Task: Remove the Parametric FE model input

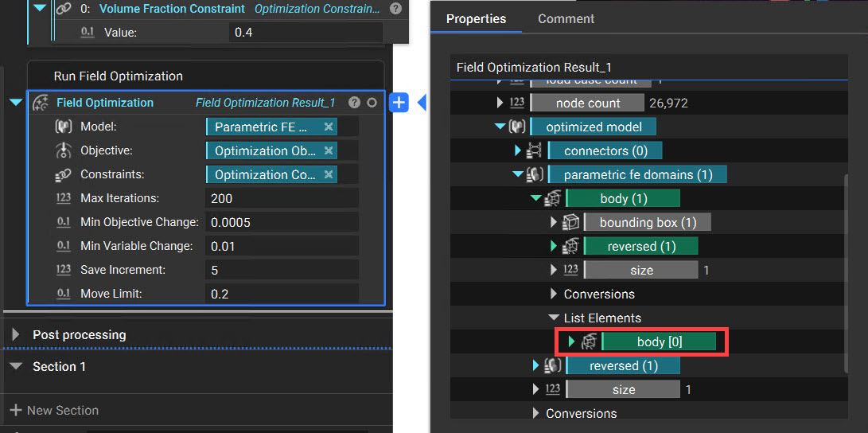Action: point(329,127)
